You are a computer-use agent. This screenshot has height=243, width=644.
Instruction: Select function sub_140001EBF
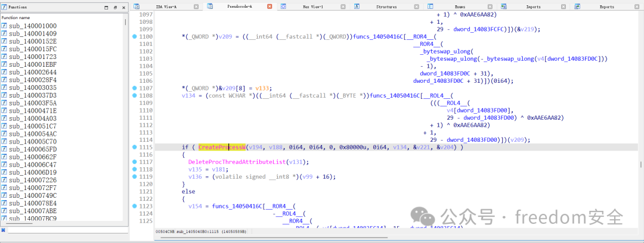33,64
